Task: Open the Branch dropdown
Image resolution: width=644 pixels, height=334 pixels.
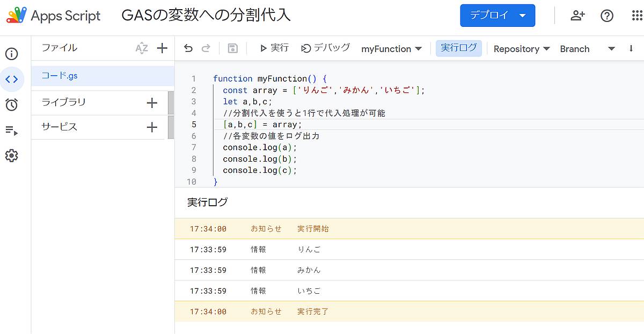Action: click(x=587, y=49)
